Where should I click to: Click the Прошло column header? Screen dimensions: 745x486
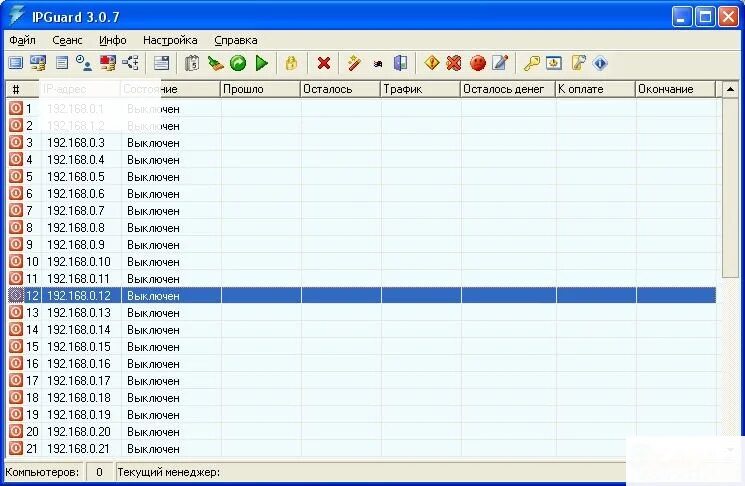tap(261, 89)
